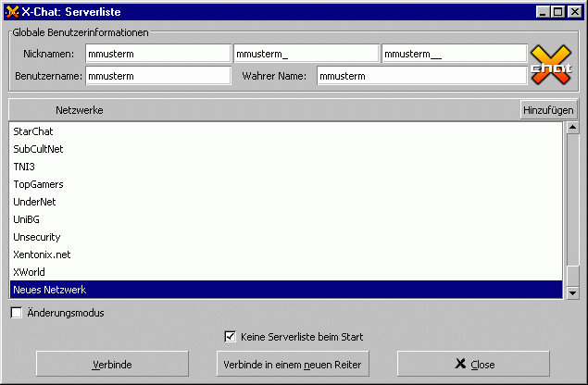Focus the Benutzername input field
Image resolution: width=588 pixels, height=385 pixels.
pyautogui.click(x=157, y=76)
